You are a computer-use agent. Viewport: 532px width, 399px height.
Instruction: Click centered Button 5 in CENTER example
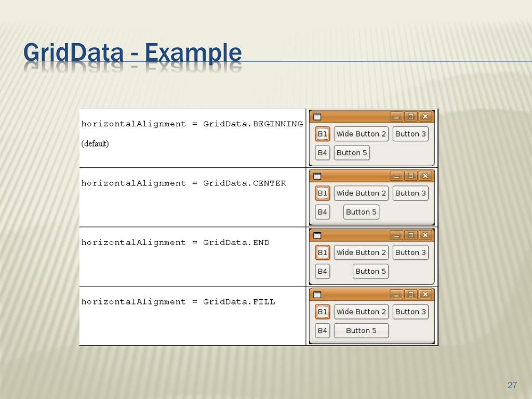pos(362,212)
